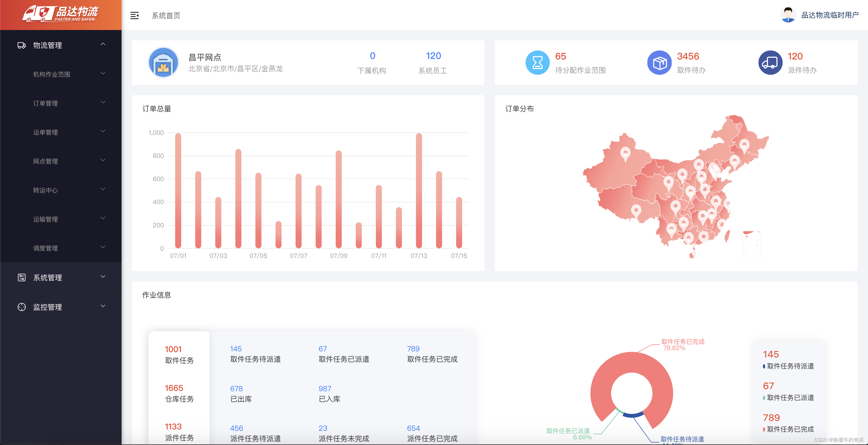The height and width of the screenshot is (445, 868).
Task: Click the 监控管理 crosshair icon
Action: click(21, 307)
